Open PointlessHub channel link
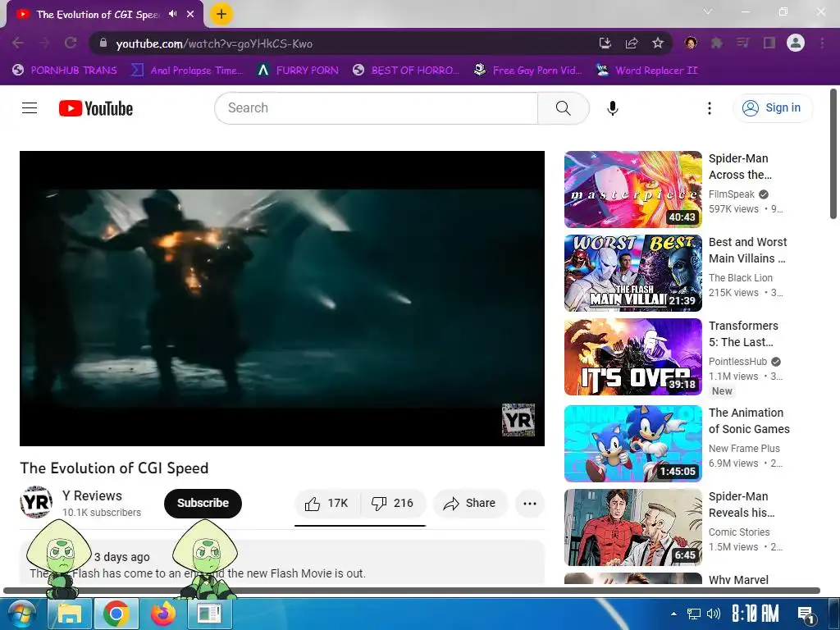Viewport: 840px width, 630px height. (x=737, y=361)
